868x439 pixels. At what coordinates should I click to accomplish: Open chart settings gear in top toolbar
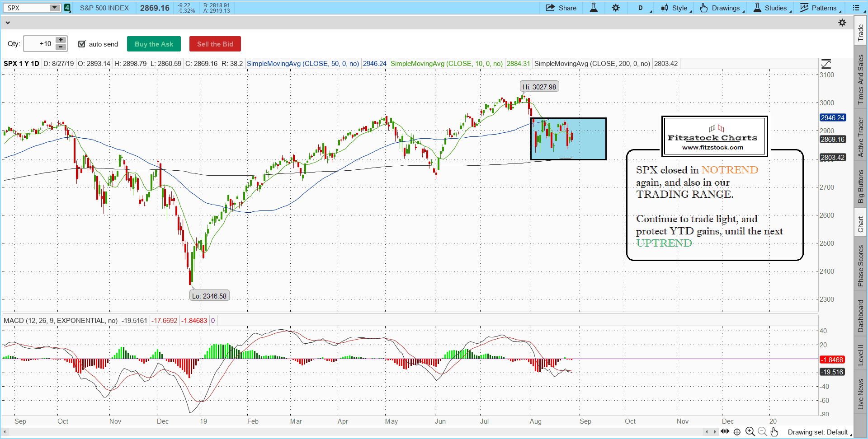[616, 8]
